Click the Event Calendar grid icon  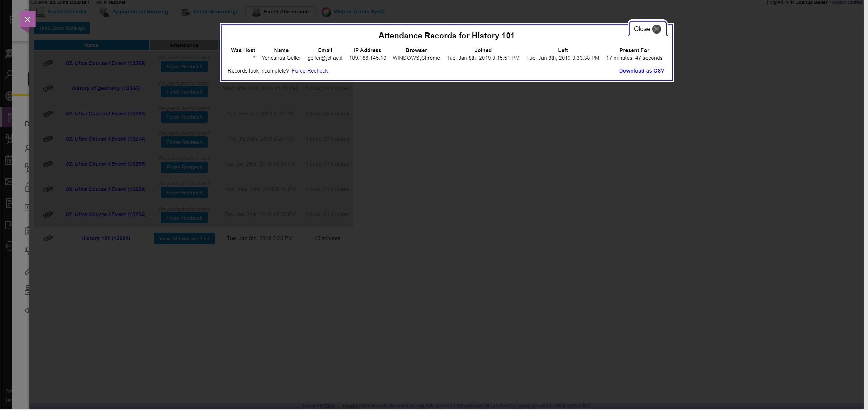(x=41, y=12)
